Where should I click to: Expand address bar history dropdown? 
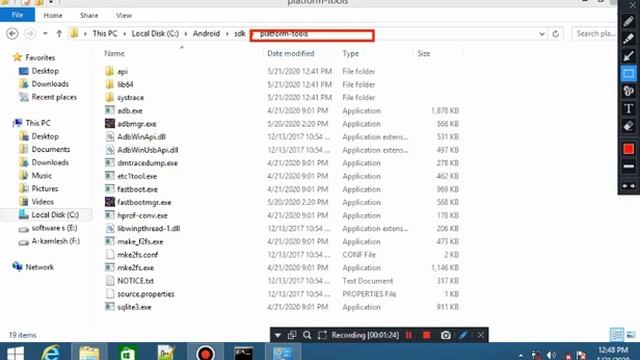click(x=542, y=34)
